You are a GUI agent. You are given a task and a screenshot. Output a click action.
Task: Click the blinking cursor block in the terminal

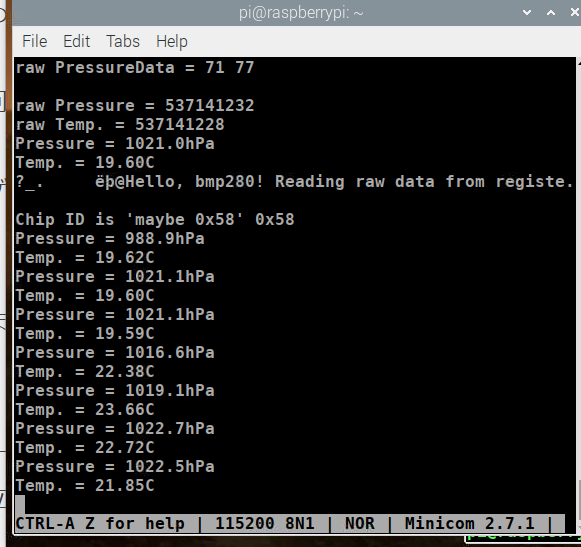[20, 504]
